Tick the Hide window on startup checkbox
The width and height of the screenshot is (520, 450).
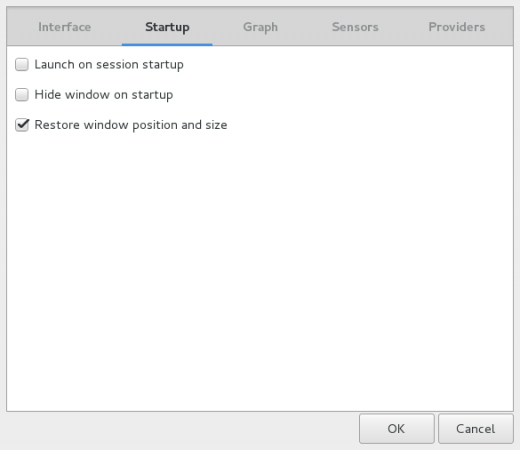pyautogui.click(x=22, y=95)
